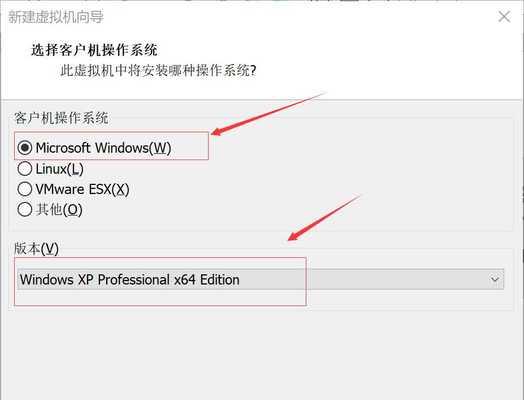Expand the version list via the chevron arrow
This screenshot has height=400, width=524.
[495, 279]
